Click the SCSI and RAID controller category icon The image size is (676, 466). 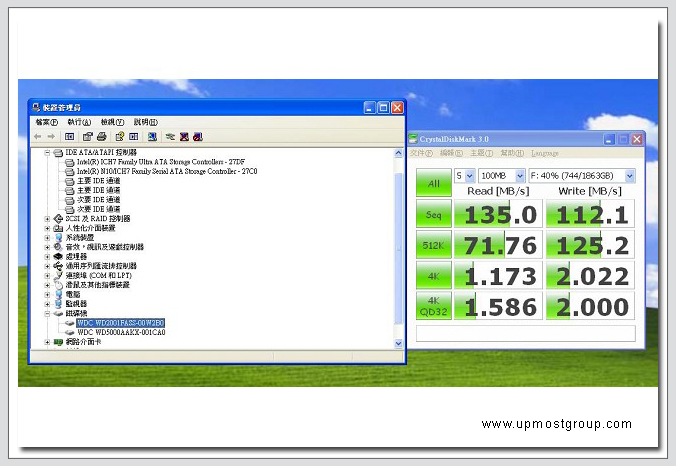58,219
